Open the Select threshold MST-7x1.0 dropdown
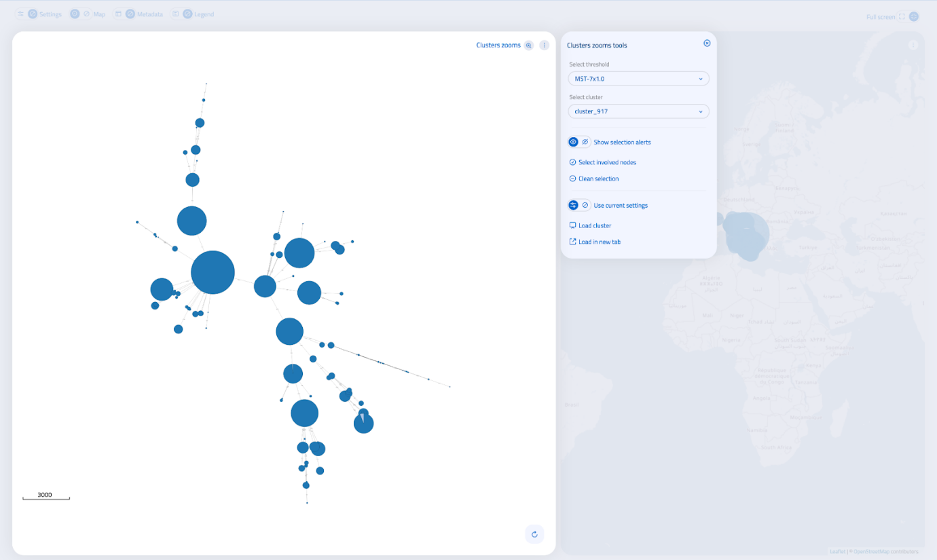937x560 pixels. click(x=638, y=79)
